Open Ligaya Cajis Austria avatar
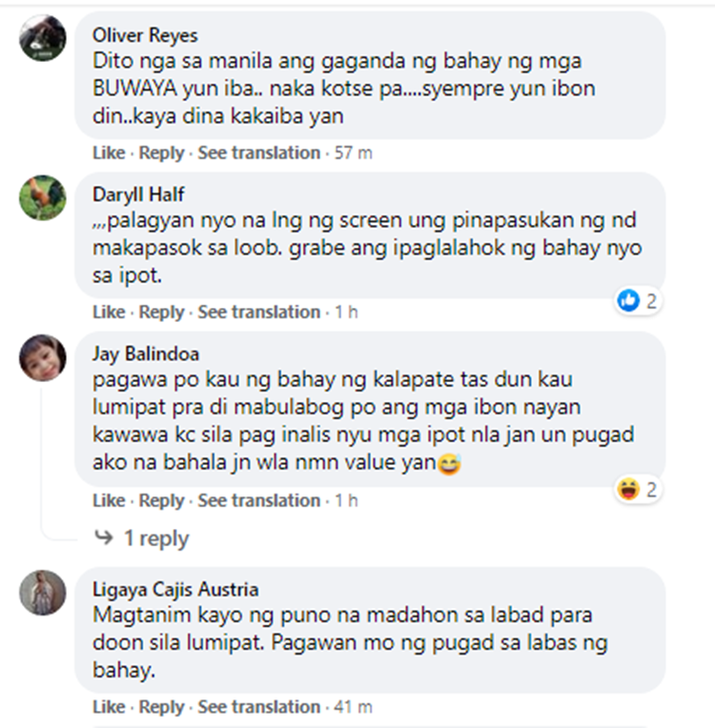Viewport: 715px width, 728px height. (42, 593)
